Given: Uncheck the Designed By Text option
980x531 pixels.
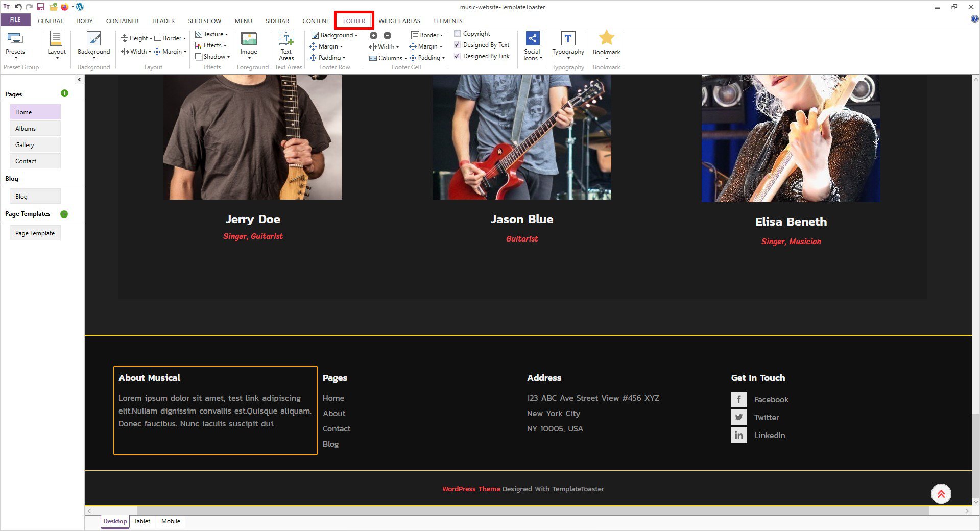Looking at the screenshot, I should click(x=458, y=45).
